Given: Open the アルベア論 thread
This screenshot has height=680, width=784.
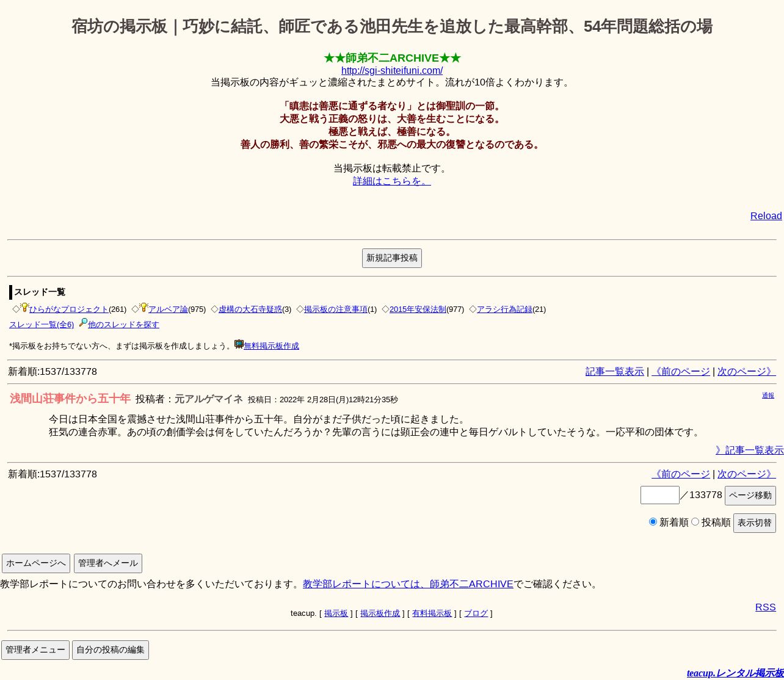Looking at the screenshot, I should pos(168,309).
